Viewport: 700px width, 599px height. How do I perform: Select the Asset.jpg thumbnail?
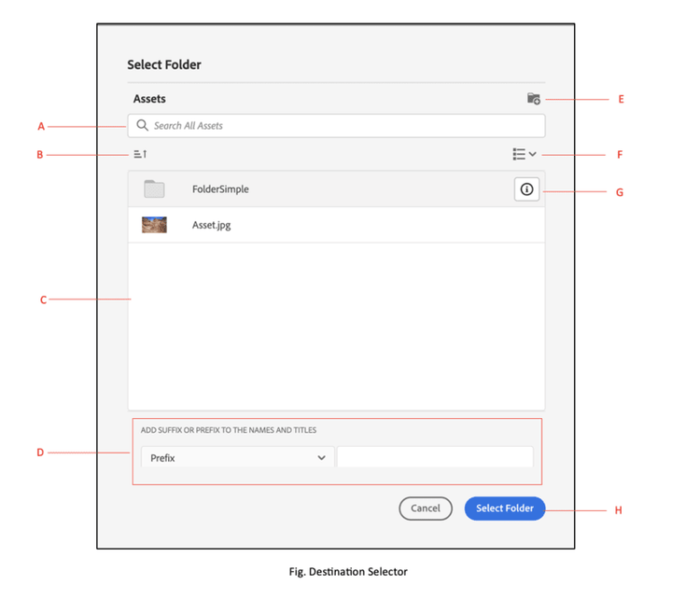click(x=154, y=225)
